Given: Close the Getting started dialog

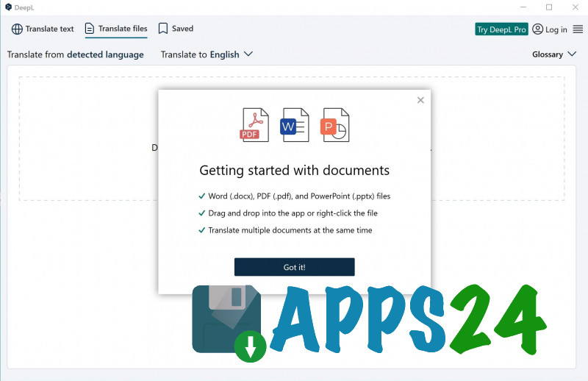Looking at the screenshot, I should pos(420,100).
